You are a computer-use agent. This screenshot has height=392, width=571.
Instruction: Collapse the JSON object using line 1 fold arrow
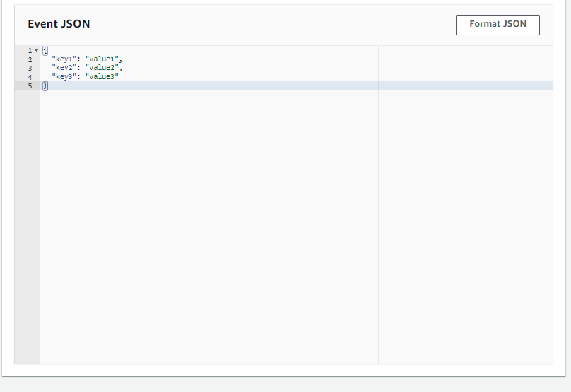36,51
